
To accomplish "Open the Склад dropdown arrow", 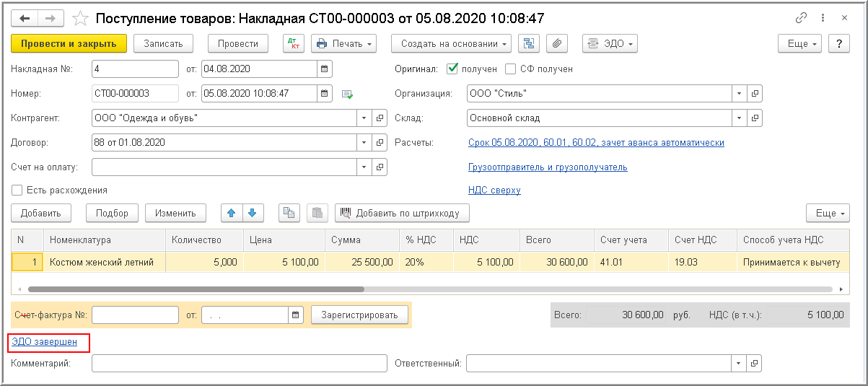I will 739,118.
